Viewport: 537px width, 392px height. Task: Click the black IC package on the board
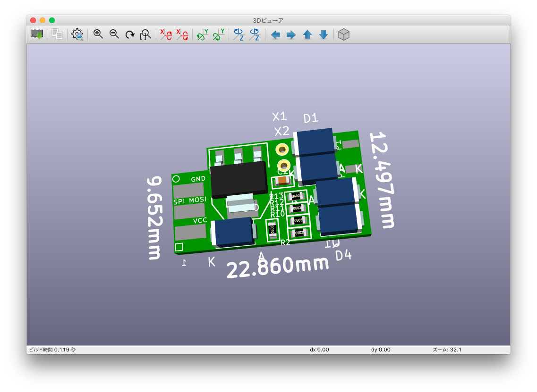point(239,179)
